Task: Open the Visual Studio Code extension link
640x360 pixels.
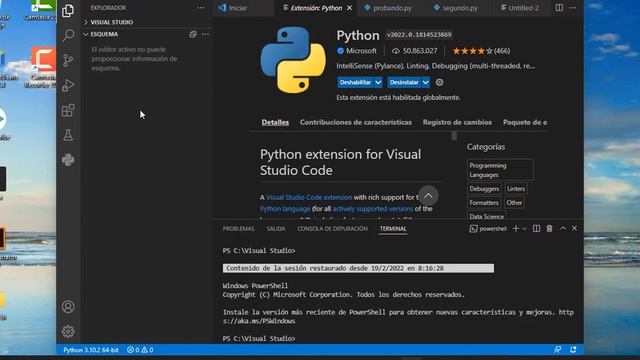Action: pyautogui.click(x=309, y=197)
